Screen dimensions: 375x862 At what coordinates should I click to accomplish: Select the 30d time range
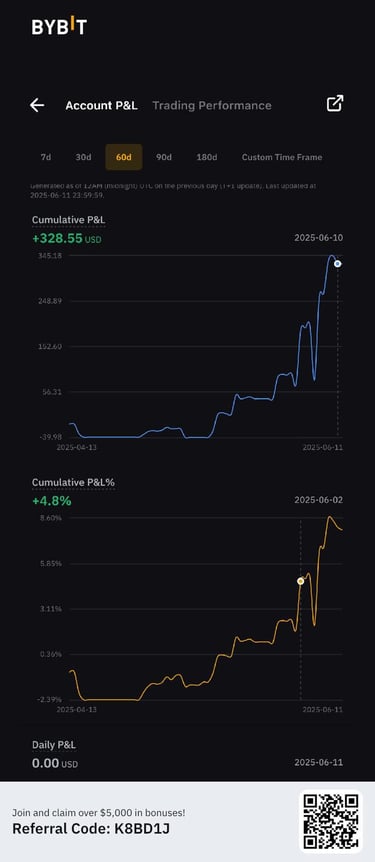[84, 157]
